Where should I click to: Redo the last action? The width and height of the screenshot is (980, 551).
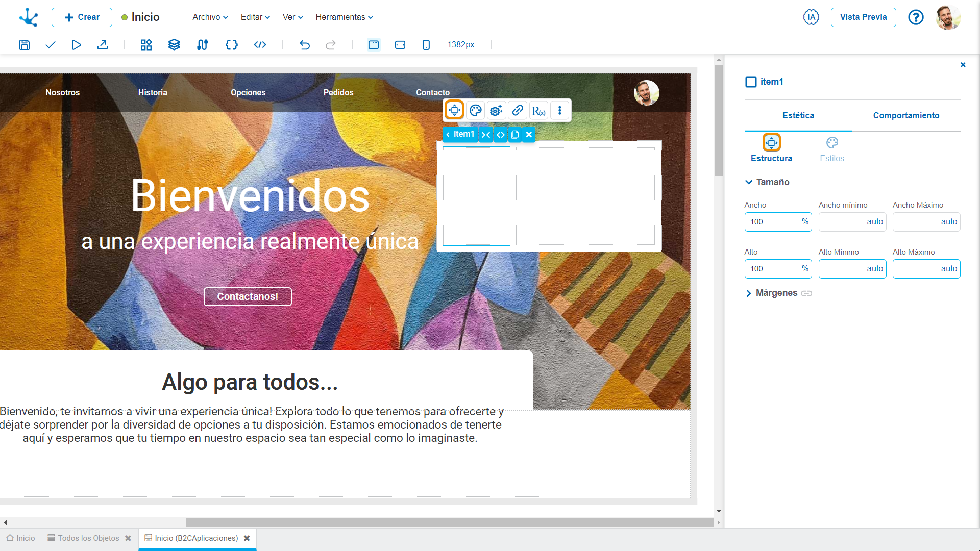[331, 45]
